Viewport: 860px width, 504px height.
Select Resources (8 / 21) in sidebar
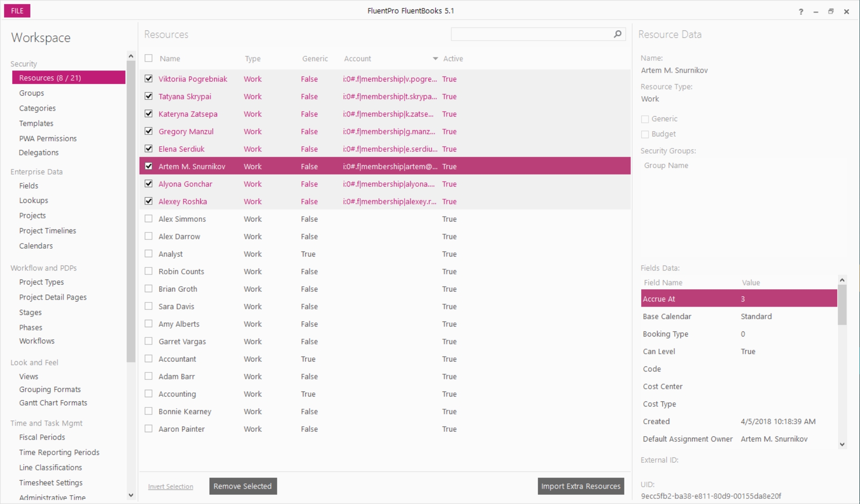69,77
